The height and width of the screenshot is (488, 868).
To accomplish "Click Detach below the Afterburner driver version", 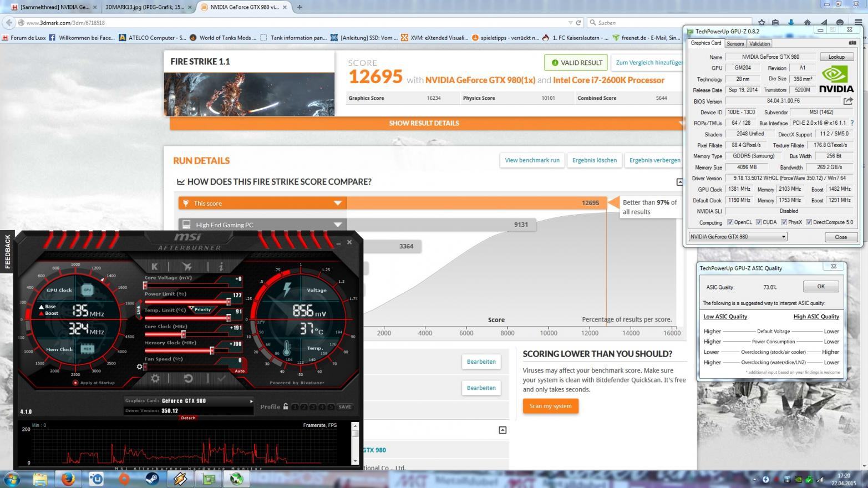I will 188,418.
